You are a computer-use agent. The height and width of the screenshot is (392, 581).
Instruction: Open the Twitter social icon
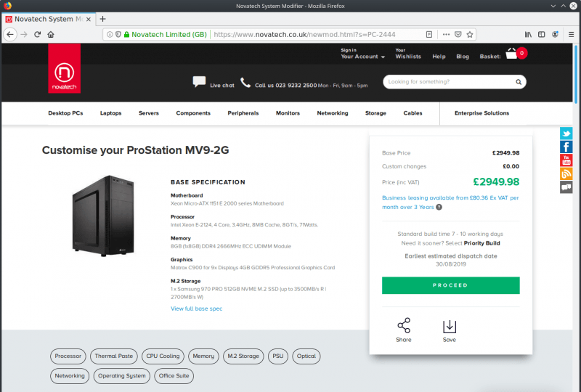tap(566, 134)
